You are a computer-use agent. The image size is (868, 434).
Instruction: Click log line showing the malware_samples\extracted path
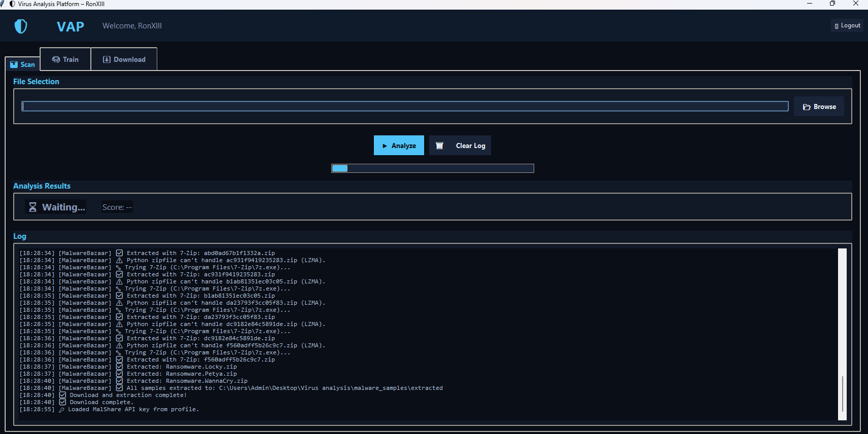(x=285, y=388)
